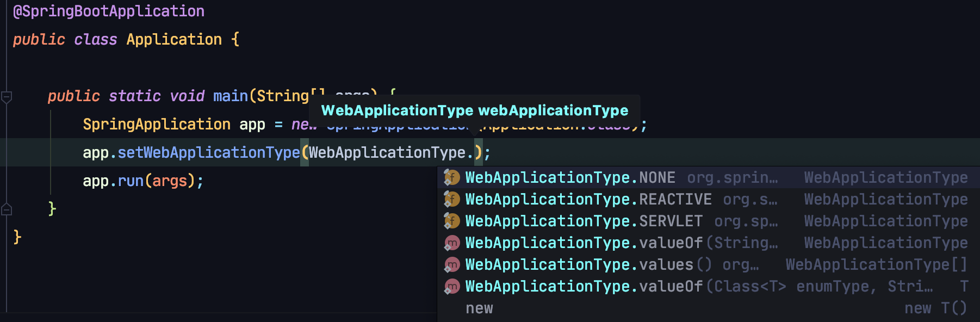This screenshot has height=322, width=980.
Task: Place cursor after WebApplicationType. in argument
Action: [x=474, y=152]
